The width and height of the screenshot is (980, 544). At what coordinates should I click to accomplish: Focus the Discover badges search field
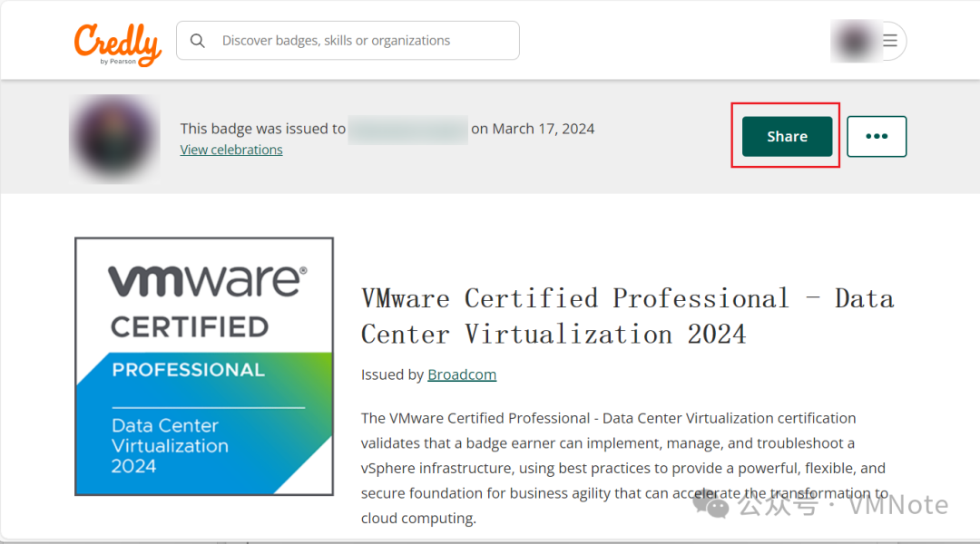click(348, 41)
